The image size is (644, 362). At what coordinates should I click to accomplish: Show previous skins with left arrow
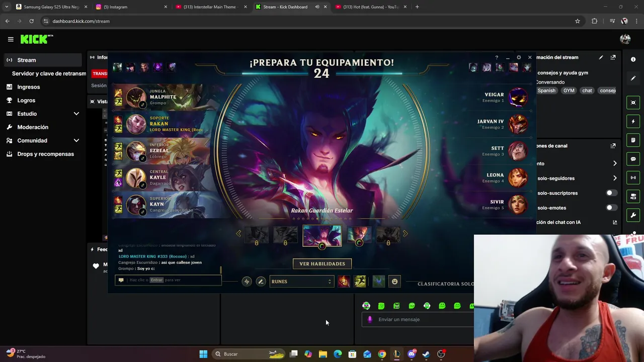[x=238, y=233]
